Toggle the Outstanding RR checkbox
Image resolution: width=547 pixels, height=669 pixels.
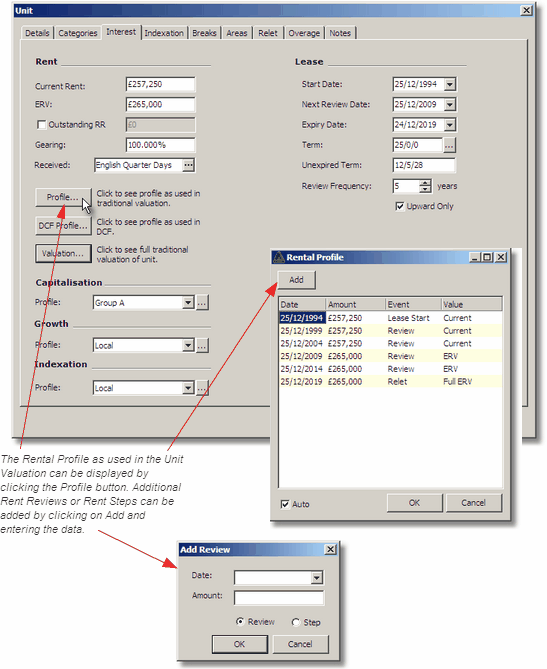coord(41,125)
